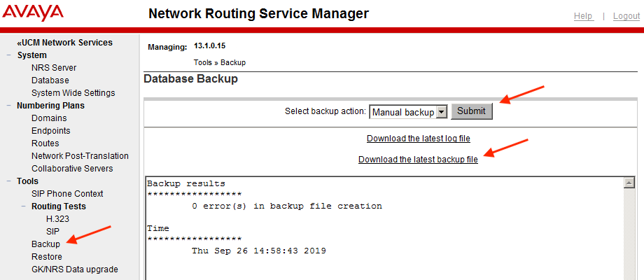Click the 'Select backup action:' label
The height and width of the screenshot is (280, 644).
[325, 111]
